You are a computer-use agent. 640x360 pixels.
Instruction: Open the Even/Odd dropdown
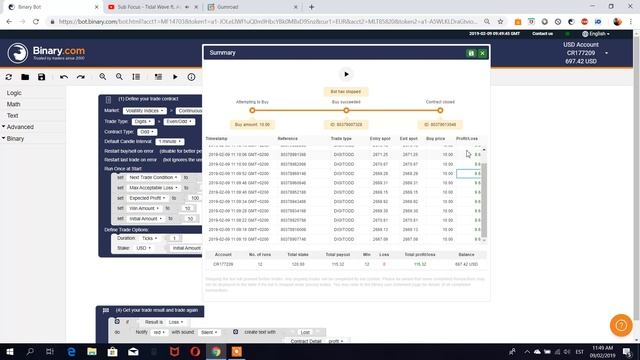[x=179, y=121]
